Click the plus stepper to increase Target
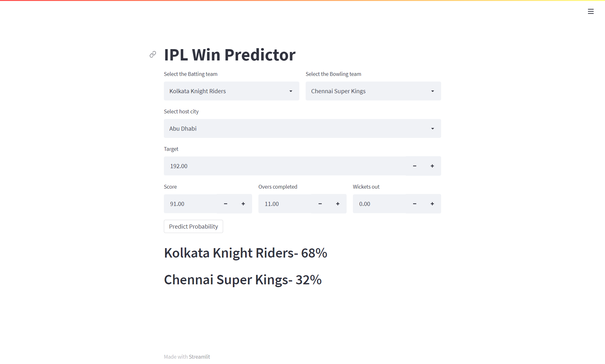This screenshot has height=364, width=605. 432,166
